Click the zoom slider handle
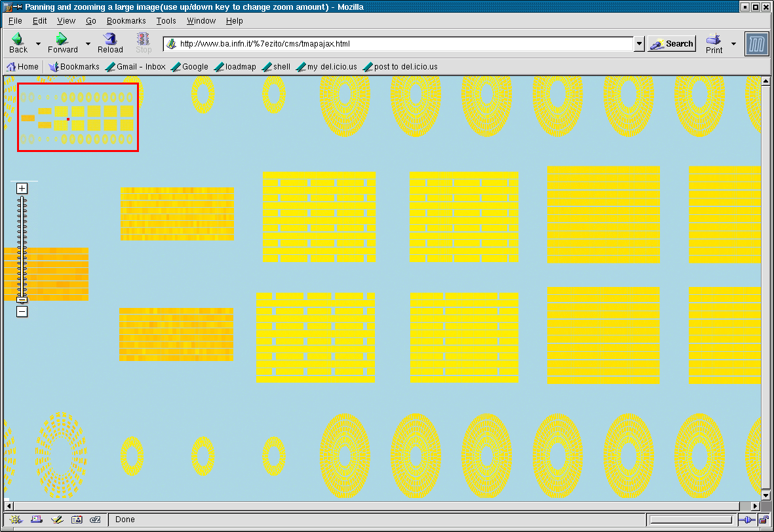 [x=22, y=299]
